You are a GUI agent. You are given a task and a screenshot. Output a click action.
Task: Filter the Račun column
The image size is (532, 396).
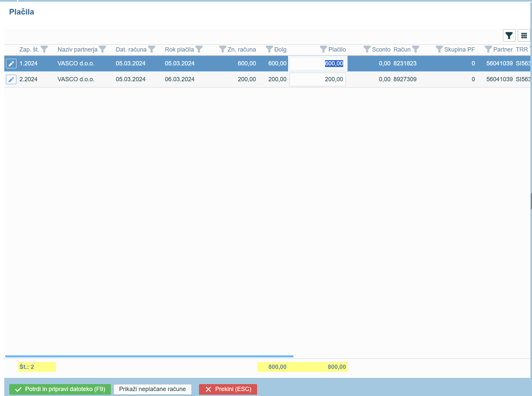coord(416,49)
